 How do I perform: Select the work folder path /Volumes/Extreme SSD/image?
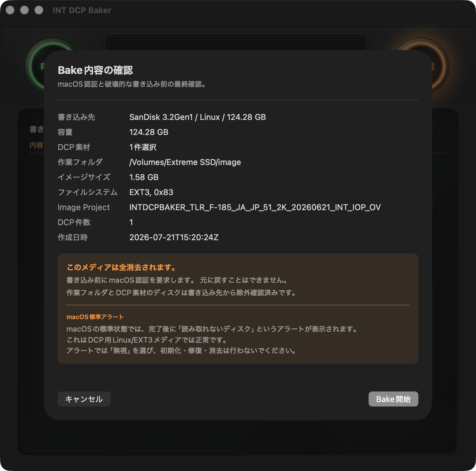185,162
